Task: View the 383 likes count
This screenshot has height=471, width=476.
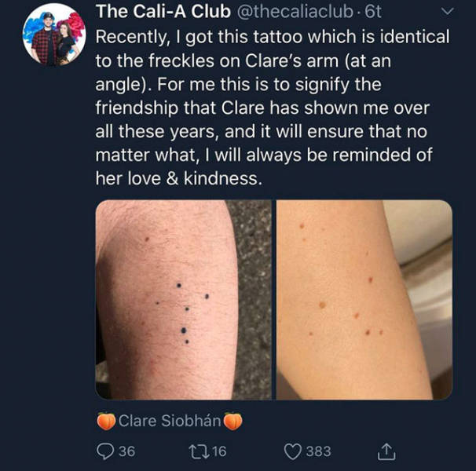Action: pos(318,451)
